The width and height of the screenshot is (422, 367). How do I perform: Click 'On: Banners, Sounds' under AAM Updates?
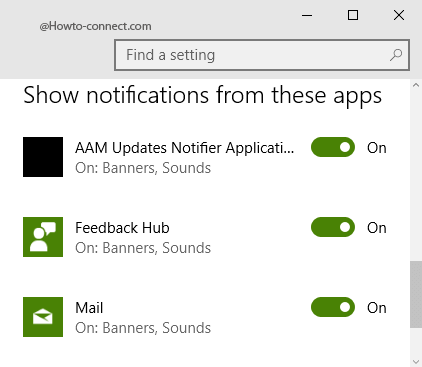point(143,168)
